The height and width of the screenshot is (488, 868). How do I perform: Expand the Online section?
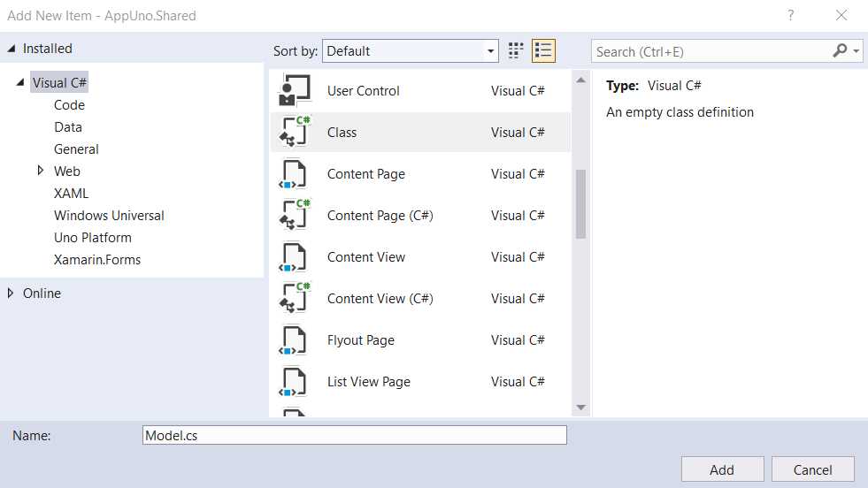point(11,293)
